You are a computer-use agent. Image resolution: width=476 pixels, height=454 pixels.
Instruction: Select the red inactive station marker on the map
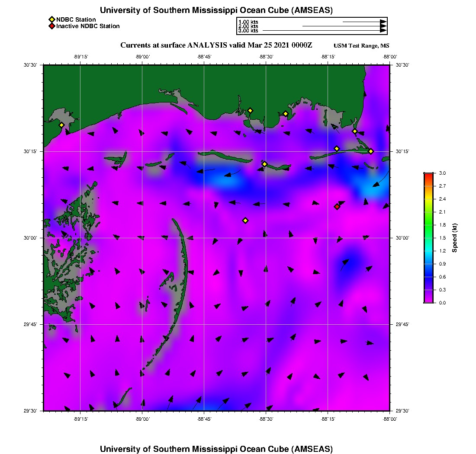[x=337, y=207]
